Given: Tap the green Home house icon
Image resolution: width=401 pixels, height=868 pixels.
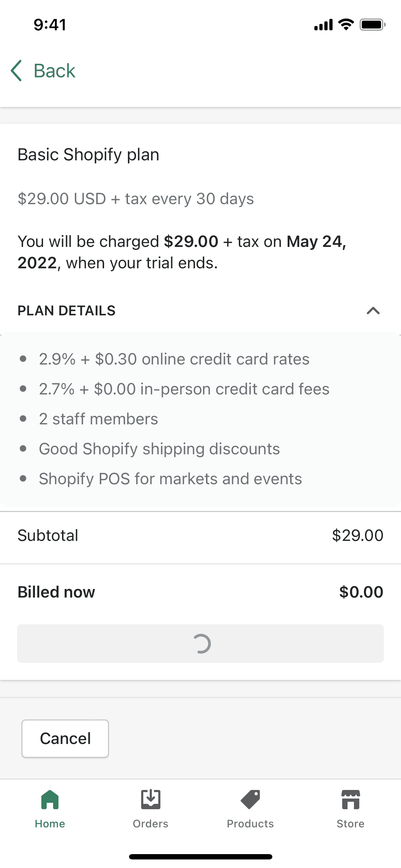Looking at the screenshot, I should pos(50,800).
